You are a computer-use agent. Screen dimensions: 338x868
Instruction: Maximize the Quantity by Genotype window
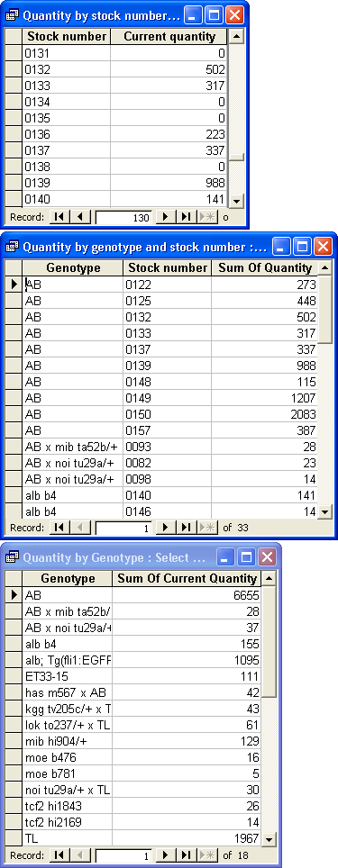click(x=247, y=556)
